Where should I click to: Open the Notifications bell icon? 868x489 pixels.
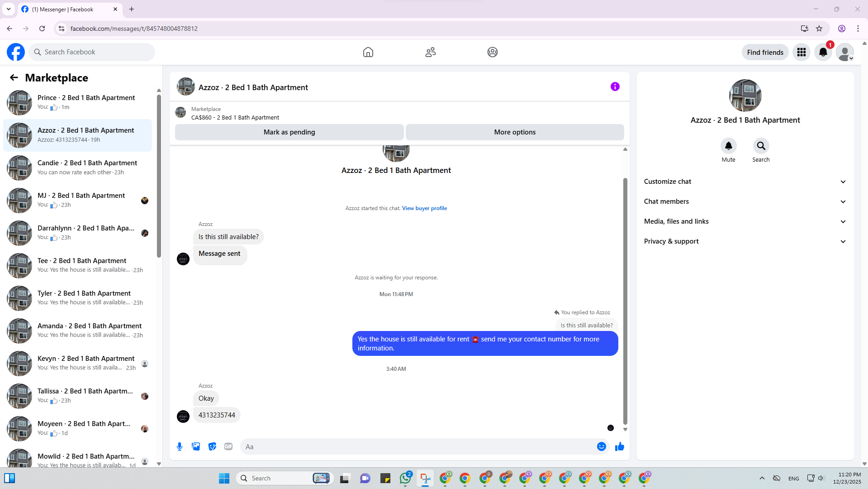click(x=823, y=52)
